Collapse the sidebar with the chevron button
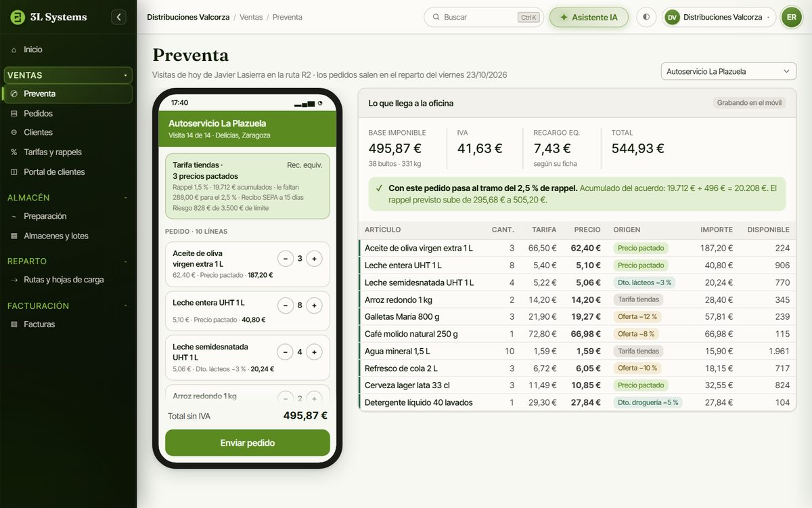Image resolution: width=812 pixels, height=508 pixels. coord(119,17)
